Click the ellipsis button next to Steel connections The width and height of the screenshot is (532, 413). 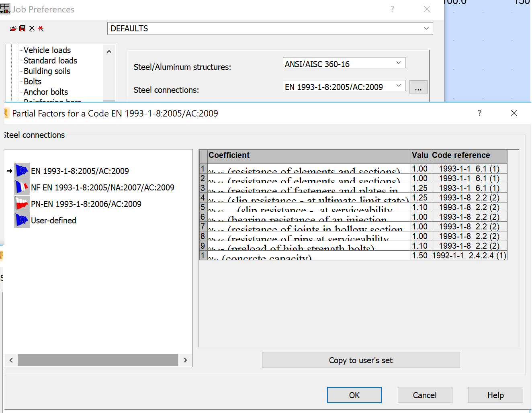418,87
